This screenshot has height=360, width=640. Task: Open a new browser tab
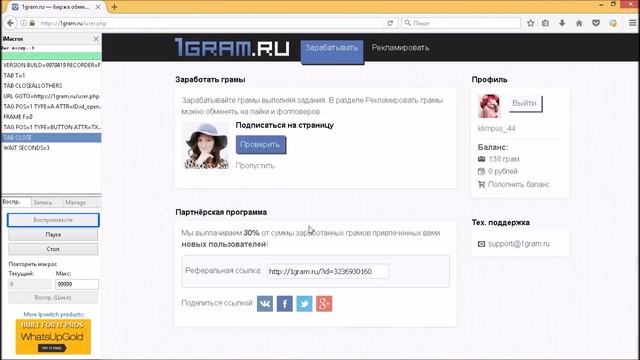coord(114,7)
